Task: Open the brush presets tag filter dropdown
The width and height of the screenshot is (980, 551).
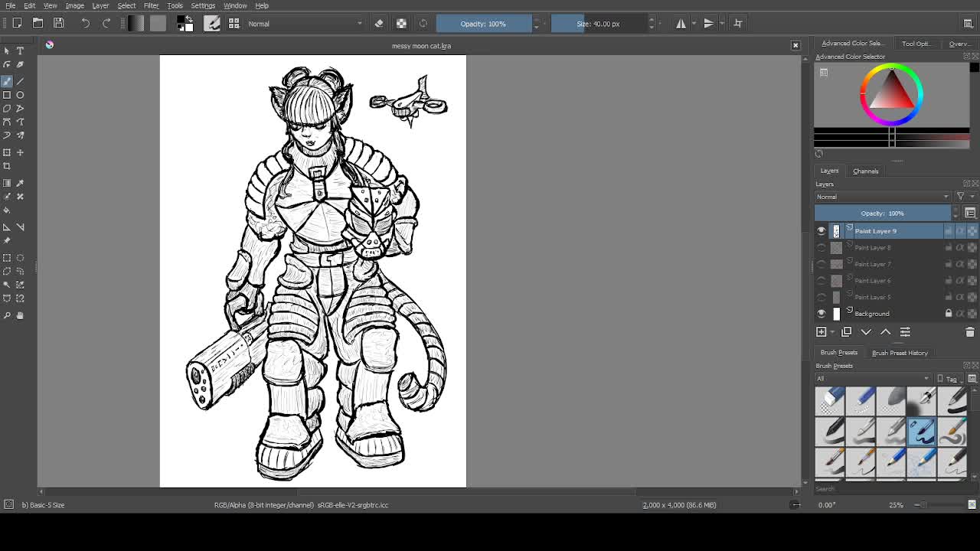Action: [873, 379]
